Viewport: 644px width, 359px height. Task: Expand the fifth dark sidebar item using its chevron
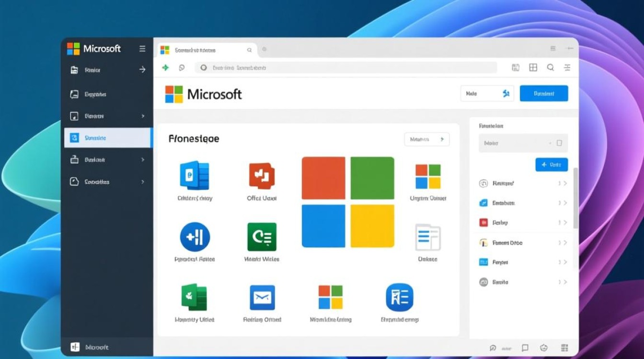(x=143, y=160)
